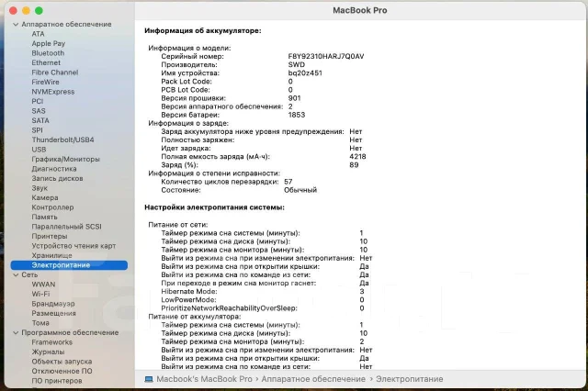
Task: Click the Настройки электропитания системы heading
Action: (214, 207)
